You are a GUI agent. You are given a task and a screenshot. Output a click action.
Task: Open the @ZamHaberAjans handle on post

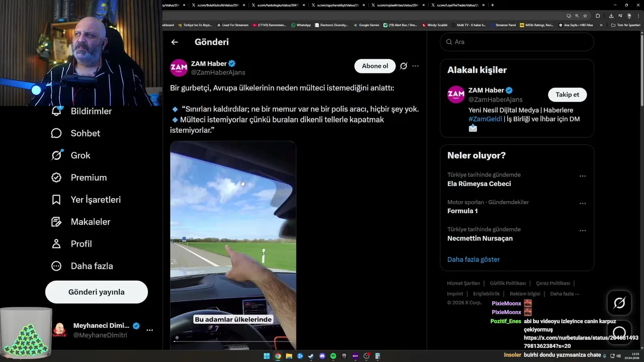tap(218, 72)
